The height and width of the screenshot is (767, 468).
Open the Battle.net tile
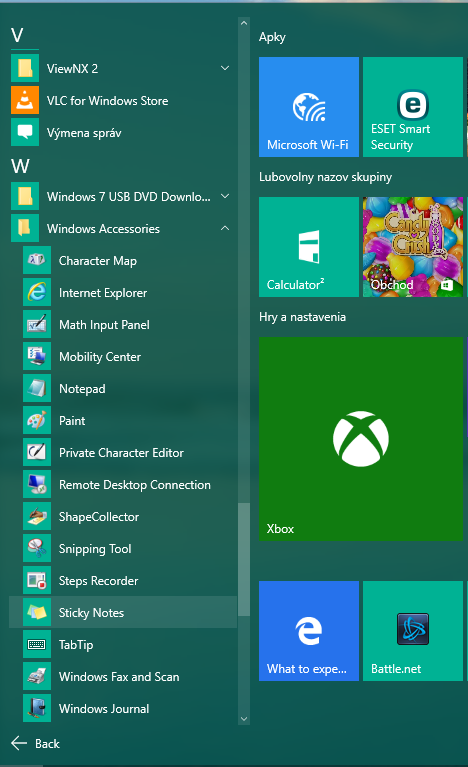click(x=413, y=631)
